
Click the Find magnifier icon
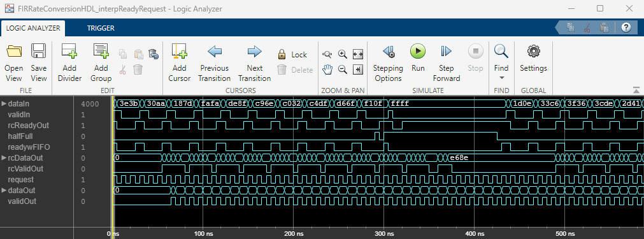click(x=501, y=52)
